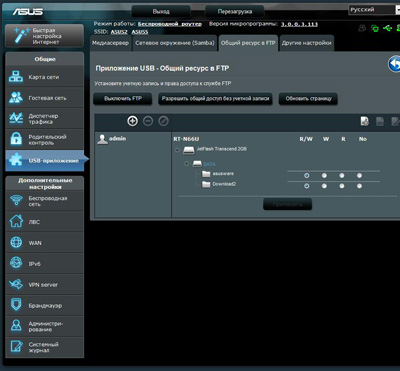Set Download2 folder to R only

tap(342, 186)
